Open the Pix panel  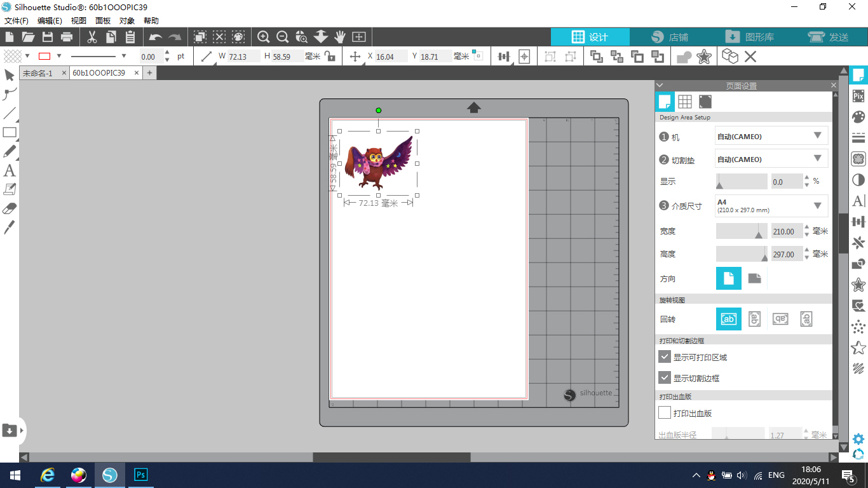[x=858, y=96]
